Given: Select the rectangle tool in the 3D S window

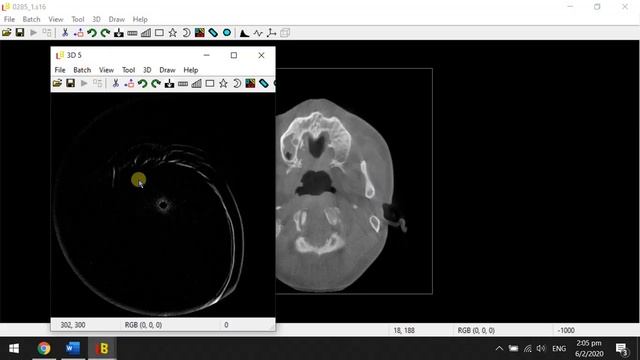Looking at the screenshot, I should 210,84.
